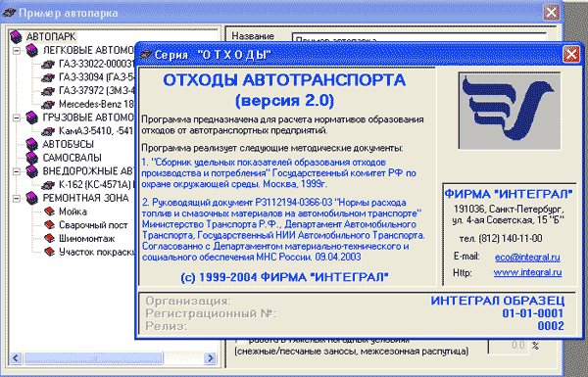
Task: Click the ЛЕГКОВЫЕ АВТОМОБИЛИ group icon
Action: [x=32, y=50]
